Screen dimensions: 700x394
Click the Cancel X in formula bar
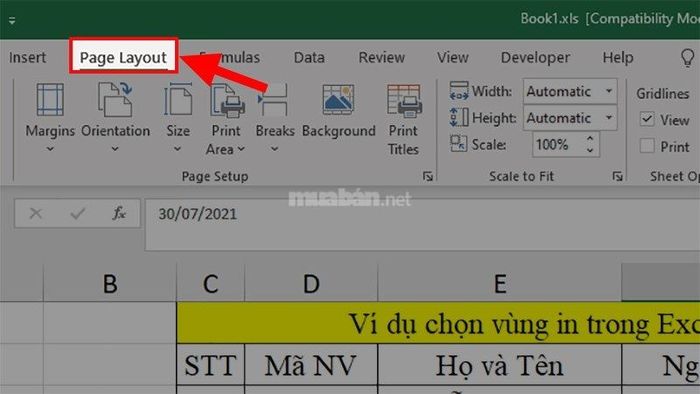click(x=36, y=214)
